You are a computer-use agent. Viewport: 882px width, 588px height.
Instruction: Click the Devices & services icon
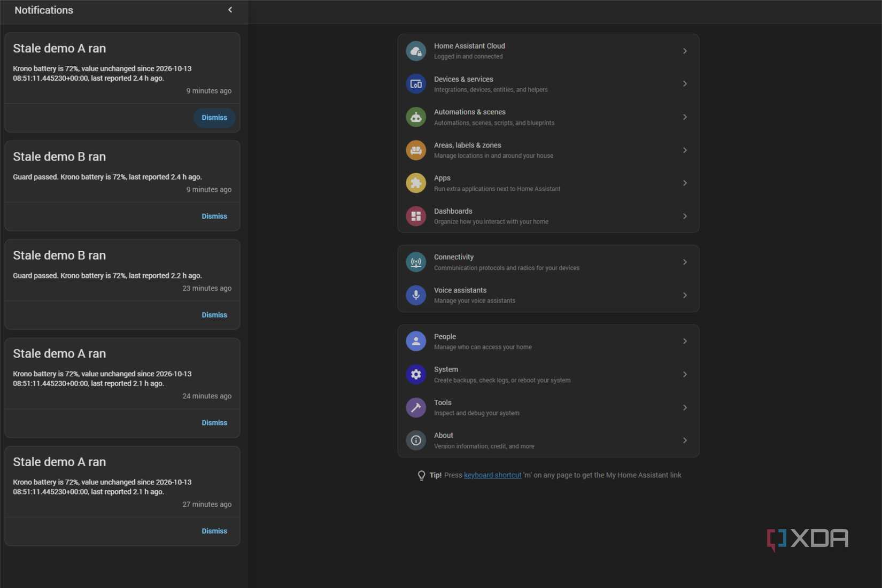416,84
